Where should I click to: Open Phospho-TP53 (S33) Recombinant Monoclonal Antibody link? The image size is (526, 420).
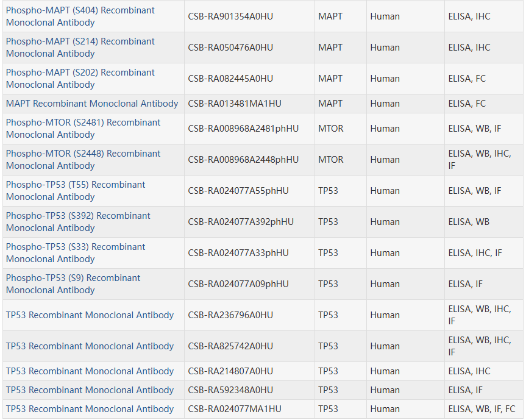[x=76, y=247]
